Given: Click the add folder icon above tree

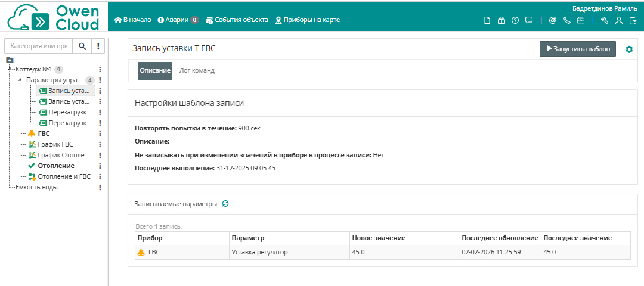Looking at the screenshot, I should point(10,60).
